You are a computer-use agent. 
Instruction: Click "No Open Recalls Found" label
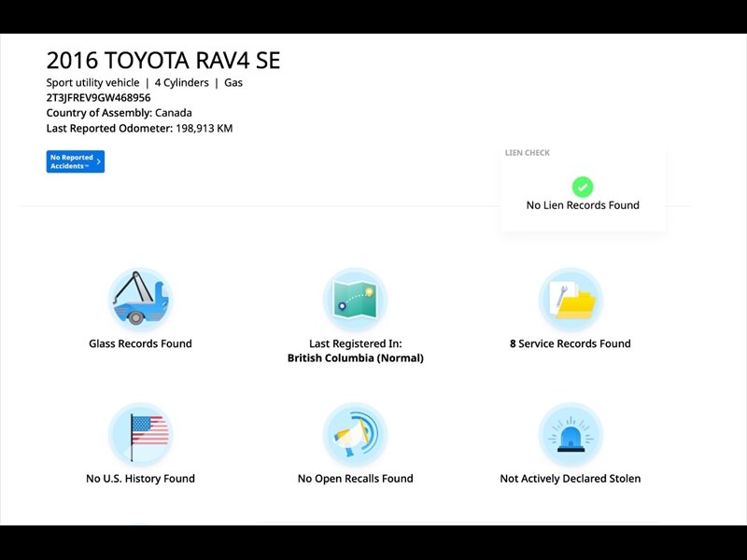356,479
